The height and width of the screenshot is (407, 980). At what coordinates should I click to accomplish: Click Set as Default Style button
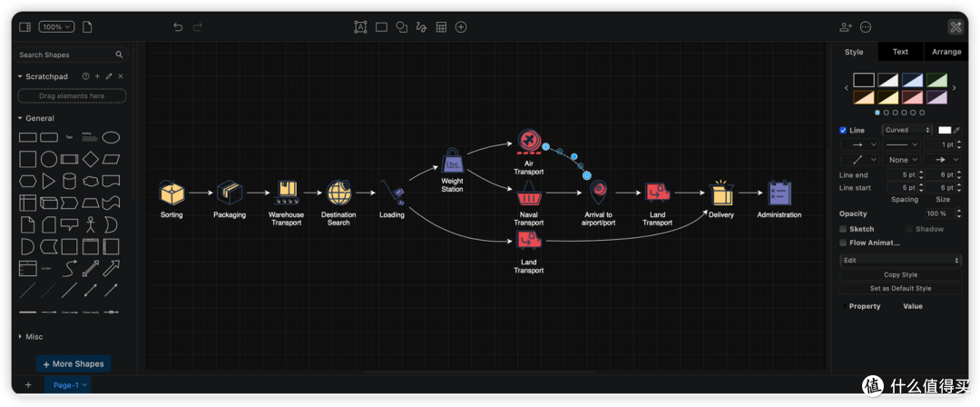[x=901, y=289]
